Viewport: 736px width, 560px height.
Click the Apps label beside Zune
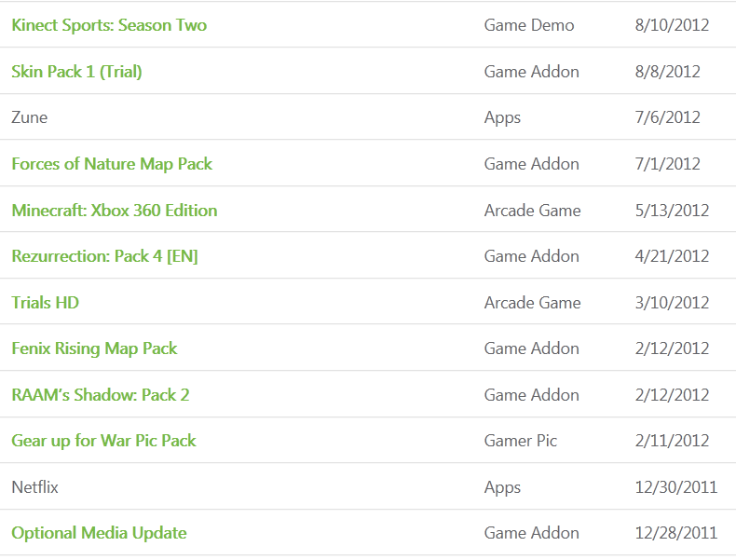pyautogui.click(x=502, y=117)
